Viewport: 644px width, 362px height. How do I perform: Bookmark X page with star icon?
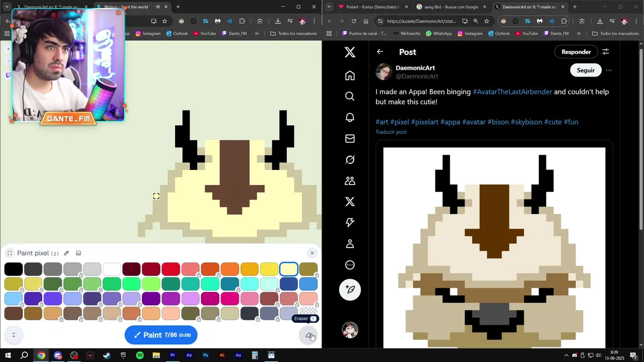pyautogui.click(x=487, y=21)
